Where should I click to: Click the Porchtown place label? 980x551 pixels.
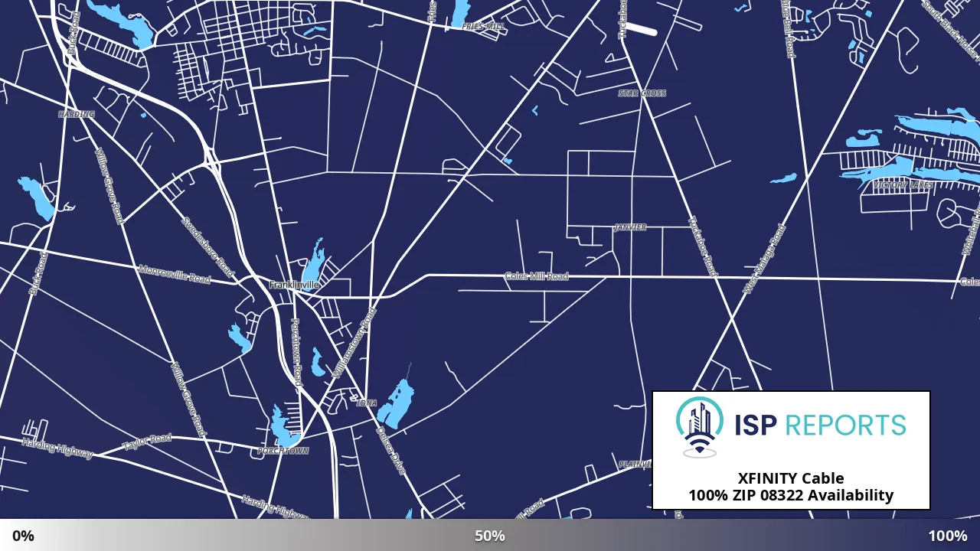(x=283, y=452)
